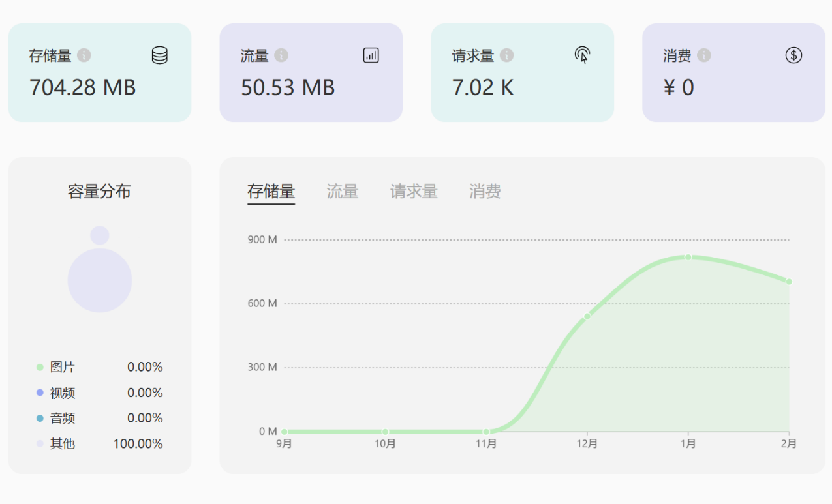This screenshot has height=504, width=832.
Task: Click the 100.00% value for 其他
Action: 138,444
